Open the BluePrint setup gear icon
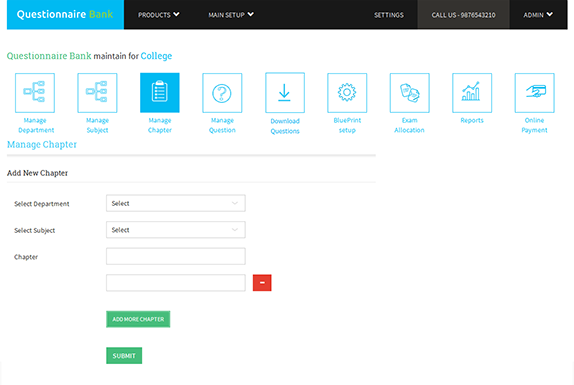 click(x=347, y=93)
